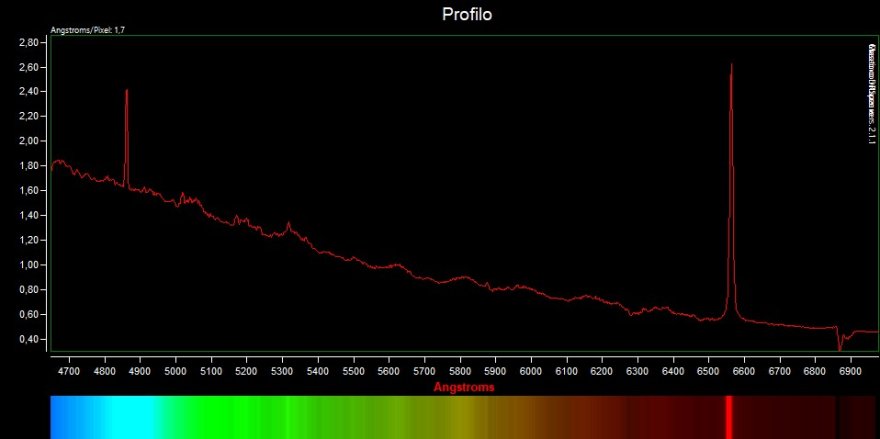This screenshot has height=439, width=880.
Task: Click the 4900 x-axis label
Action: [x=140, y=371]
